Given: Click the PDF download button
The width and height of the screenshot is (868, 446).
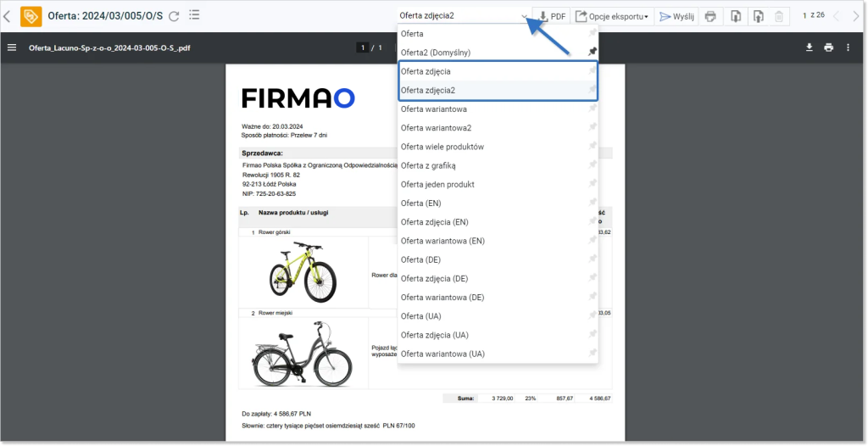Looking at the screenshot, I should [552, 16].
